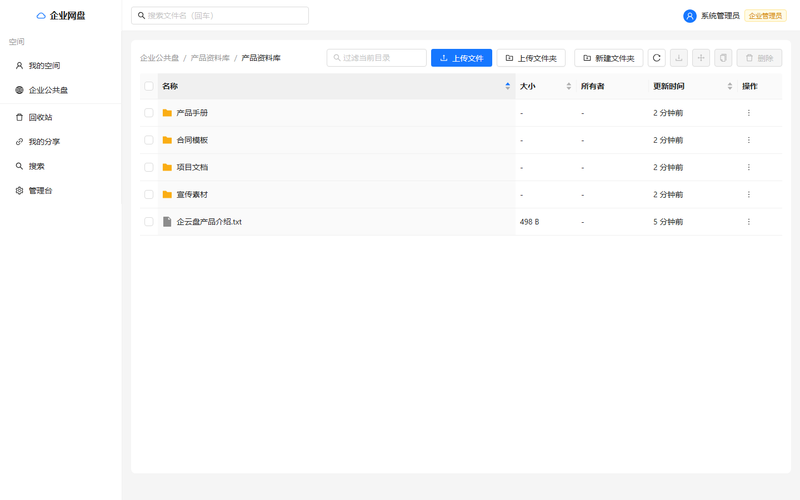Screen dimensions: 800x500
Task: Click the 企业管理员 badge
Action: point(765,16)
